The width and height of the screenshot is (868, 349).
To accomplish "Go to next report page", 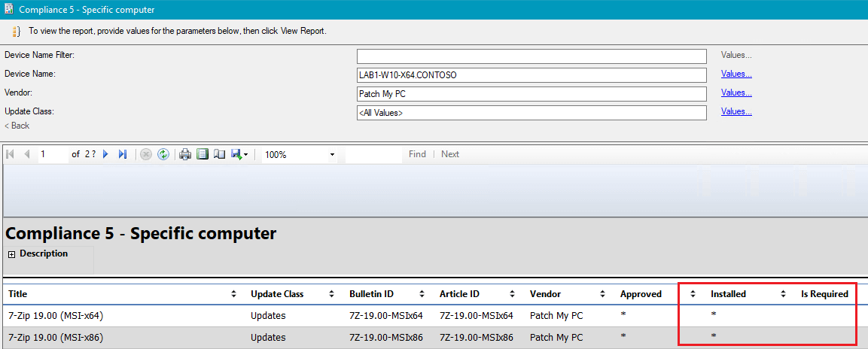I will [x=105, y=154].
